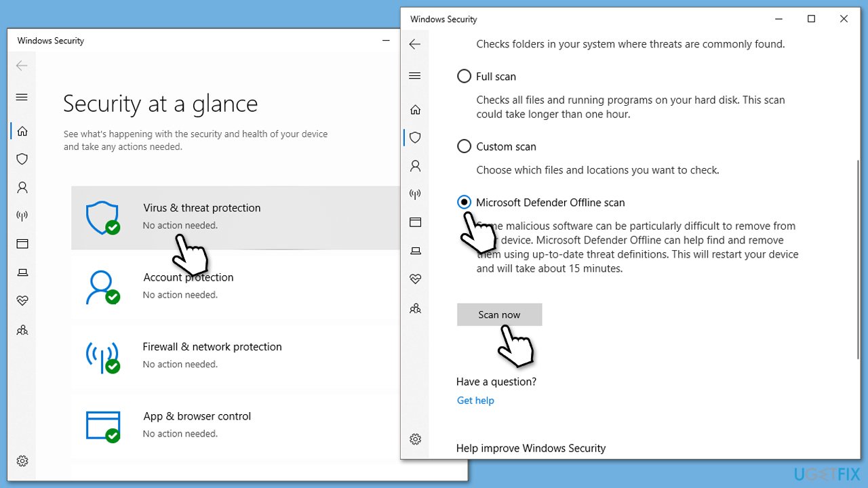This screenshot has width=868, height=488.
Task: Open Home icon in left window sidebar
Action: [22, 131]
